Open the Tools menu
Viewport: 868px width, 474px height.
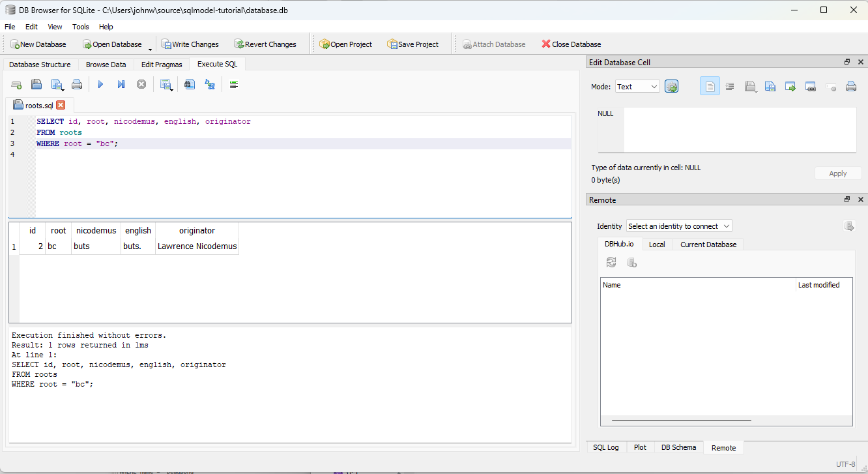(x=80, y=27)
